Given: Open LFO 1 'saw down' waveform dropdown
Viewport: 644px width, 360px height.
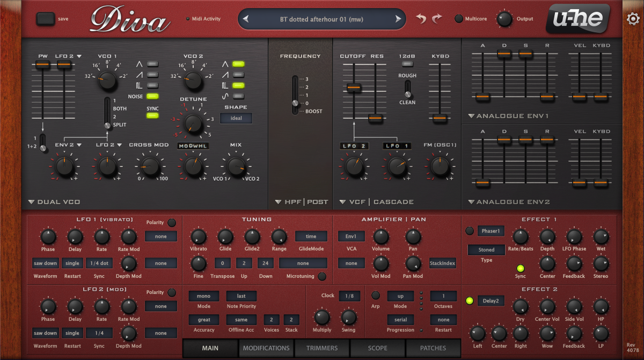Looking at the screenshot, I should click(x=46, y=263).
